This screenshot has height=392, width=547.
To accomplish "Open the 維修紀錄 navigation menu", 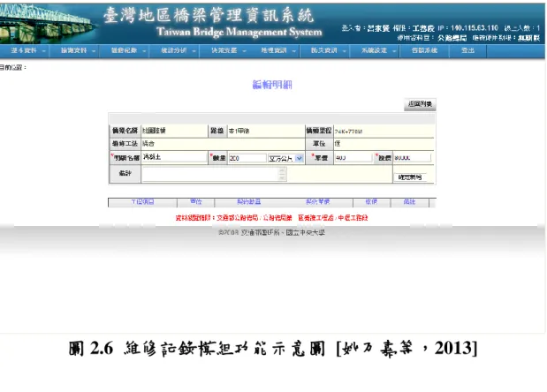I will [x=125, y=50].
